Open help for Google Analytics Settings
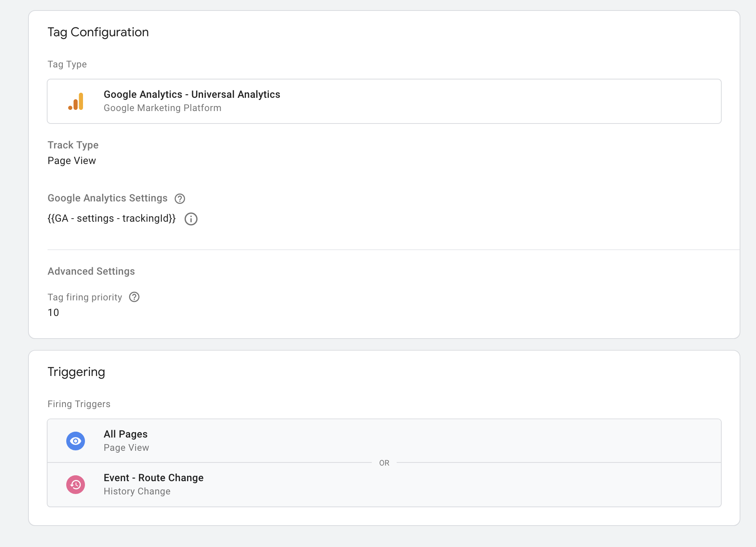This screenshot has width=756, height=547. (180, 199)
